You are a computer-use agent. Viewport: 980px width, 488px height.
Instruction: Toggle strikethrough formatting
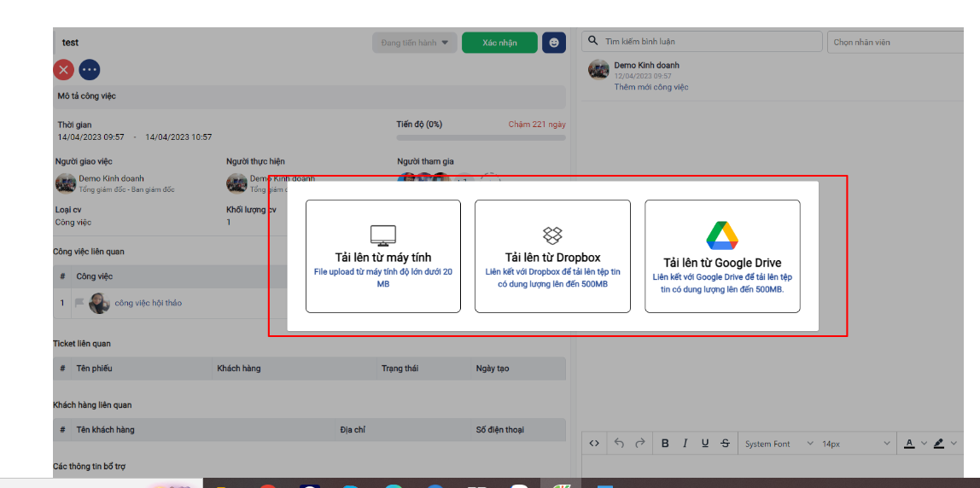725,444
